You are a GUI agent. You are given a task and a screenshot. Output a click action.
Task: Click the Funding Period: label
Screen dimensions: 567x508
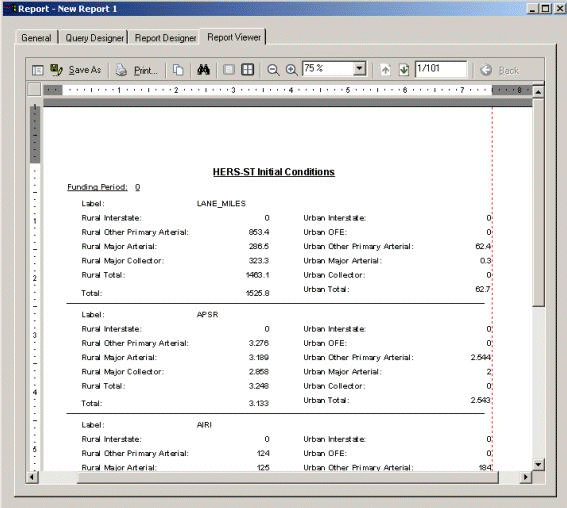97,187
